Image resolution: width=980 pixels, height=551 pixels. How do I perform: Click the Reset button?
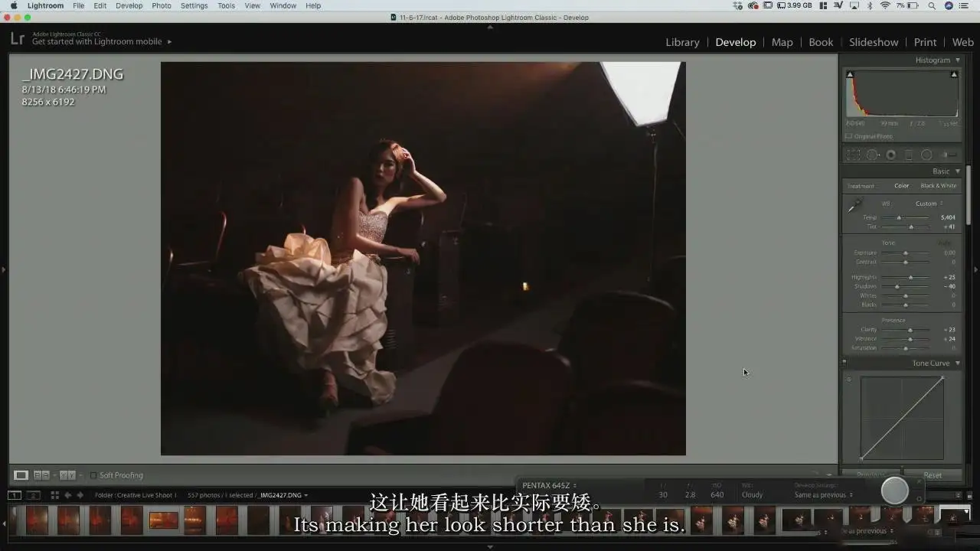coord(933,475)
